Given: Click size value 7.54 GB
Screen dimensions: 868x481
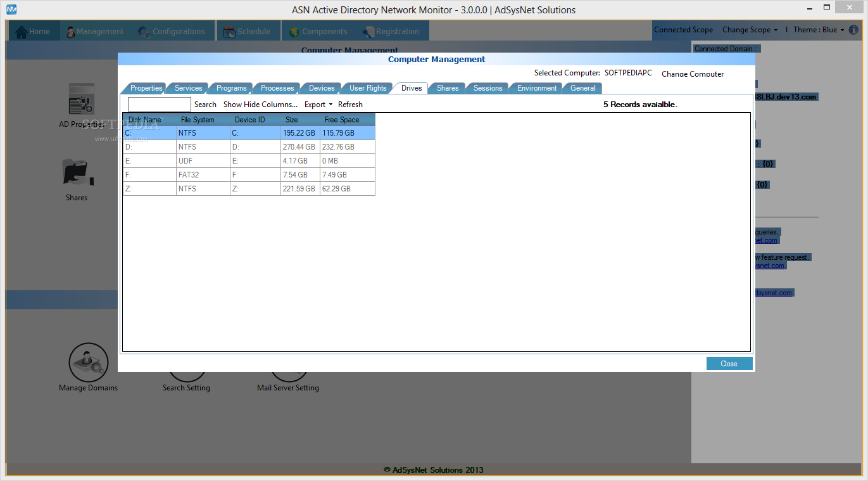Looking at the screenshot, I should coord(300,175).
